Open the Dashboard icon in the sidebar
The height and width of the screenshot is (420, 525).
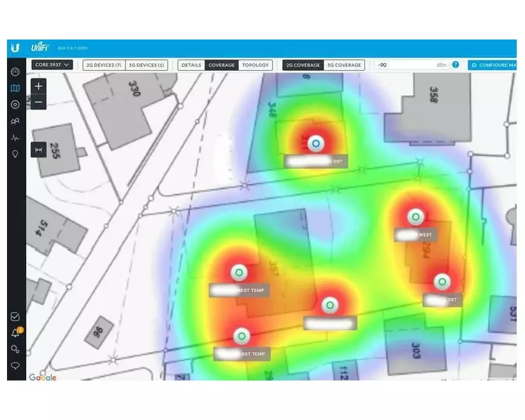(15, 71)
